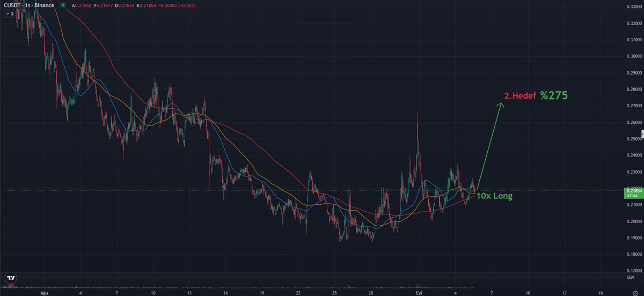Click the 0.33000 price scale label

point(634,6)
